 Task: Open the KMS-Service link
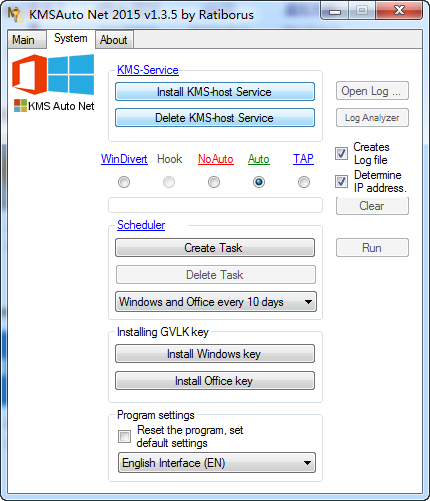148,70
